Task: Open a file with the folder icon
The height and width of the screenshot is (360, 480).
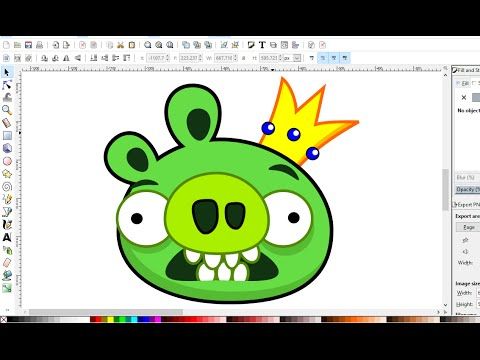Action: 17,45
